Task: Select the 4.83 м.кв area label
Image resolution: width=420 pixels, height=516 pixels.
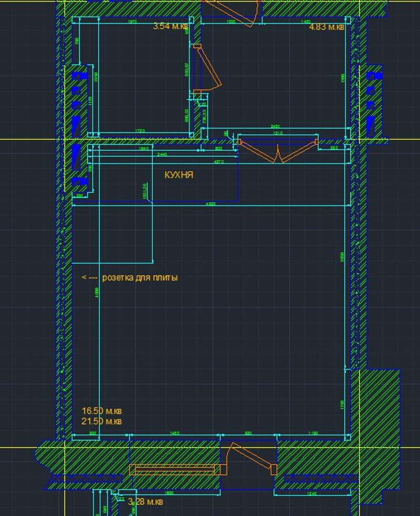Action: click(327, 27)
